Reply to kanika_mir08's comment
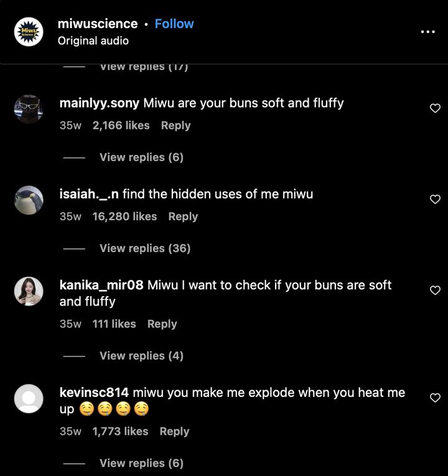The width and height of the screenshot is (448, 476). point(162,324)
